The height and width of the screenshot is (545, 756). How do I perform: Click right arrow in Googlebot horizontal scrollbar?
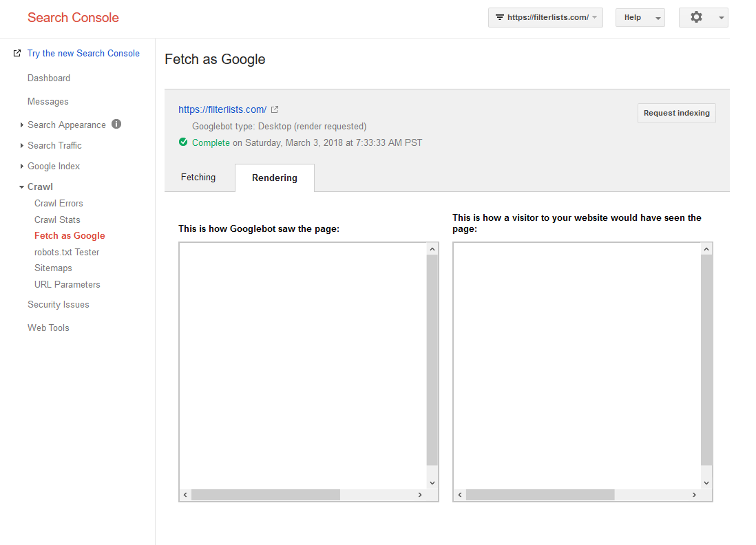coord(420,495)
